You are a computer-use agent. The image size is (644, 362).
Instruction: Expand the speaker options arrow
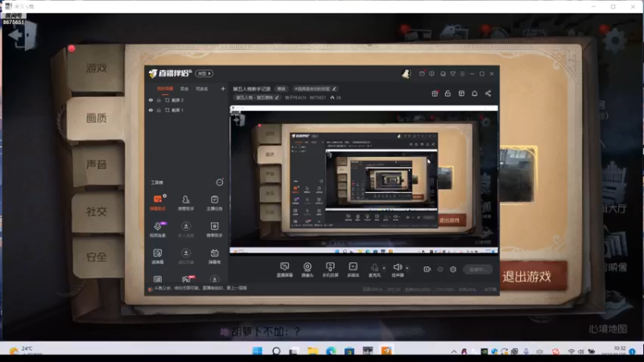(407, 268)
